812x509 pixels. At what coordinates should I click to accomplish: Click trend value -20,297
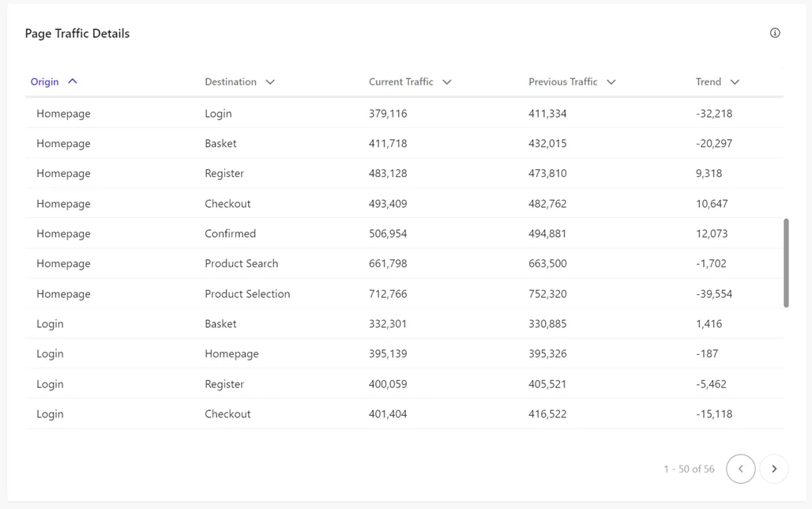(714, 144)
